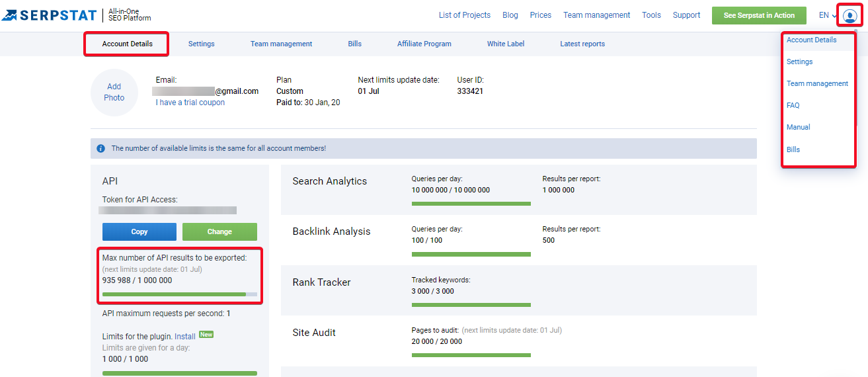
Task: Click the Rank Tracker keywords progress bar
Action: [471, 305]
